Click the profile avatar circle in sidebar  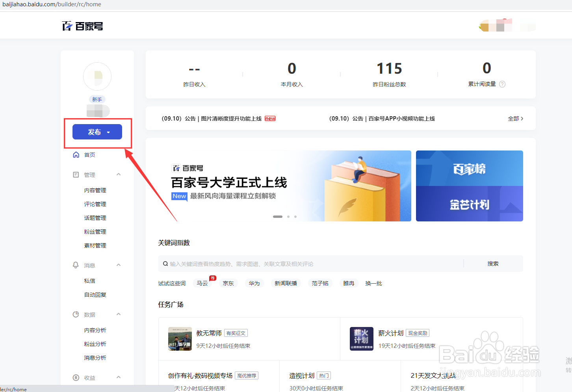click(x=97, y=76)
